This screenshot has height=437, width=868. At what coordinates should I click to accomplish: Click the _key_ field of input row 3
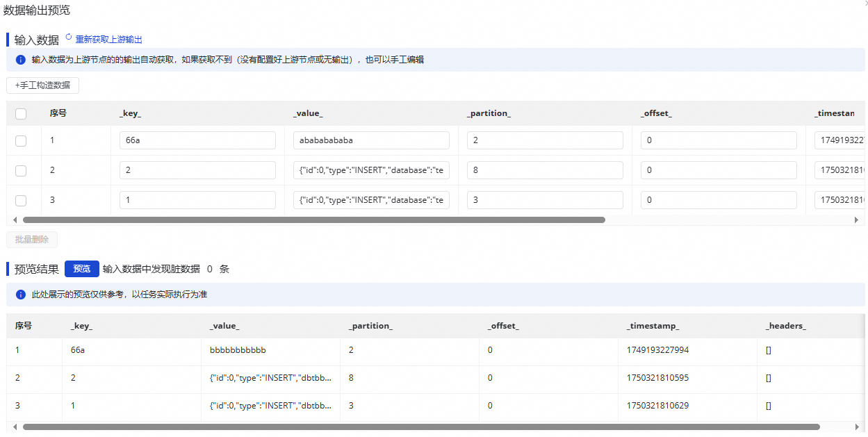pyautogui.click(x=197, y=200)
